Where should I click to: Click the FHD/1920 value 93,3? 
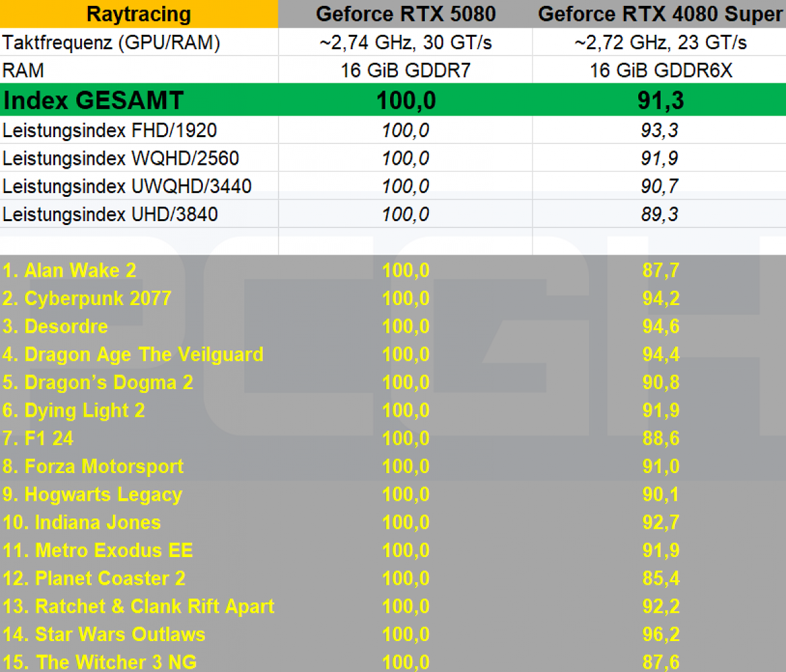660,131
